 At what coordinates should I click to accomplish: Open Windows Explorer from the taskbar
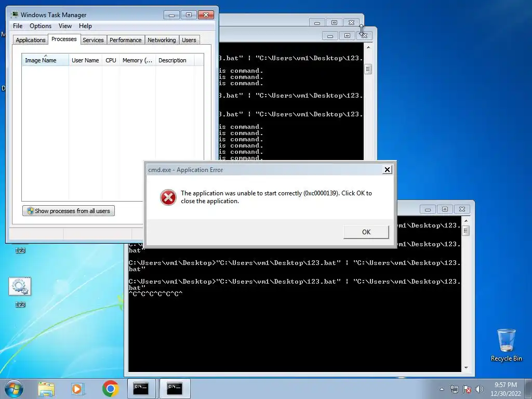46,389
